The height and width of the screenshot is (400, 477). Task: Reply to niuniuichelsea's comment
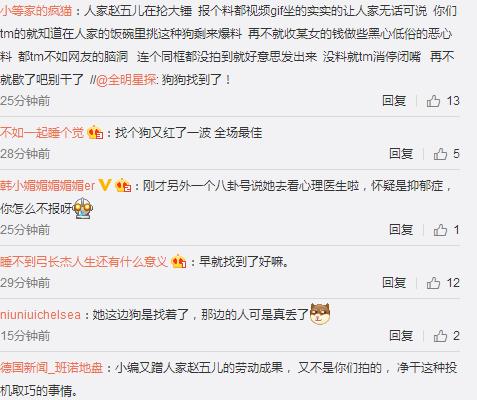tap(401, 336)
